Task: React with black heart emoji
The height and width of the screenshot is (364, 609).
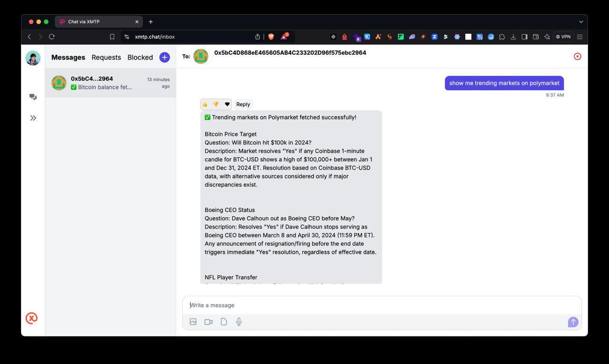Action: coord(227,104)
